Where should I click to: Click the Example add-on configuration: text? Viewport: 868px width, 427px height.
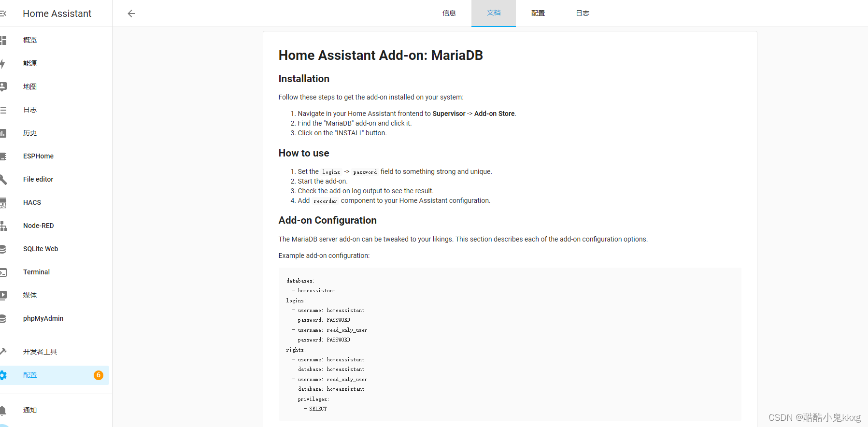[x=324, y=256]
